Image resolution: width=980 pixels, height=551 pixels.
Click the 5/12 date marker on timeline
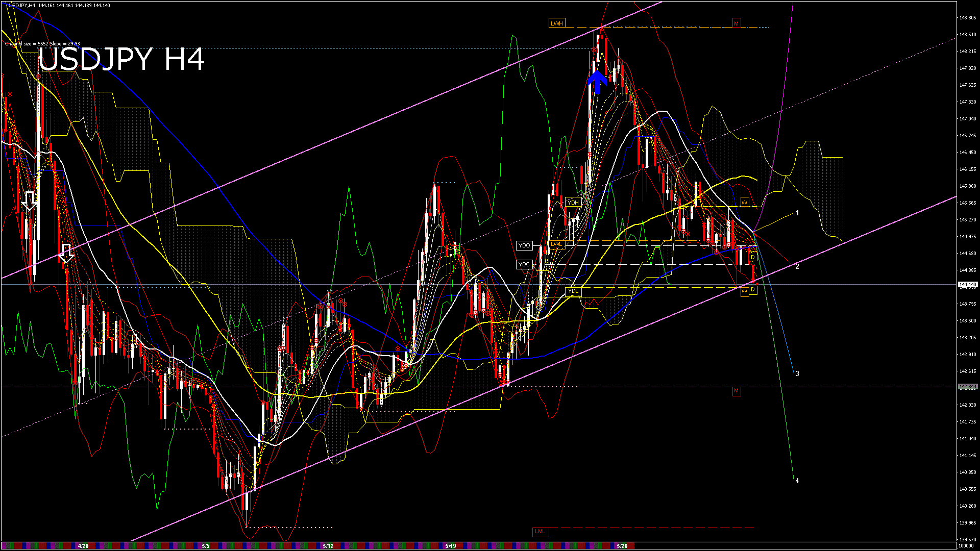pos(328,546)
